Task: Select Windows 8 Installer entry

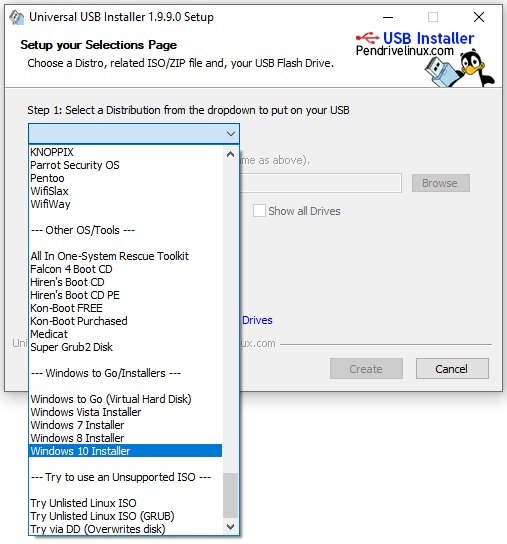Action: pyautogui.click(x=125, y=438)
